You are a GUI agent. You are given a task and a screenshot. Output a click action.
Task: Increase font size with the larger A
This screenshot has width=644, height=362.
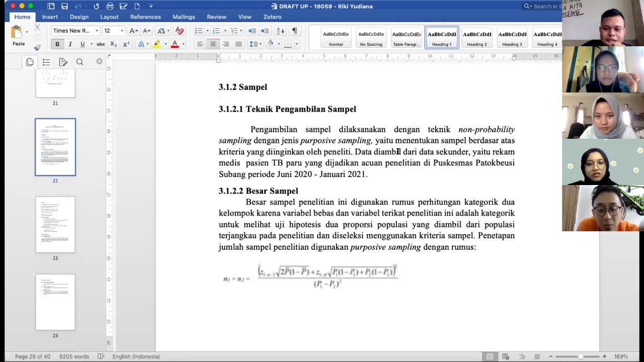pyautogui.click(x=133, y=31)
